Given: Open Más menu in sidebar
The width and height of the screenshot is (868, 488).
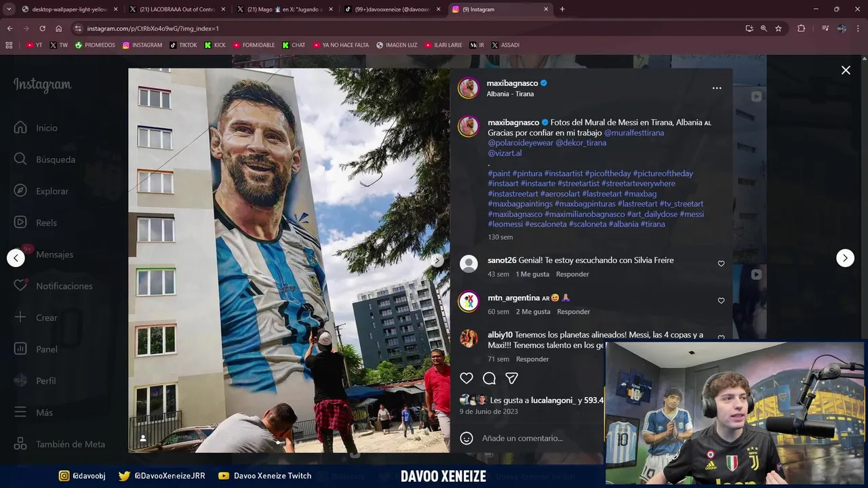Looking at the screenshot, I should tap(34, 412).
